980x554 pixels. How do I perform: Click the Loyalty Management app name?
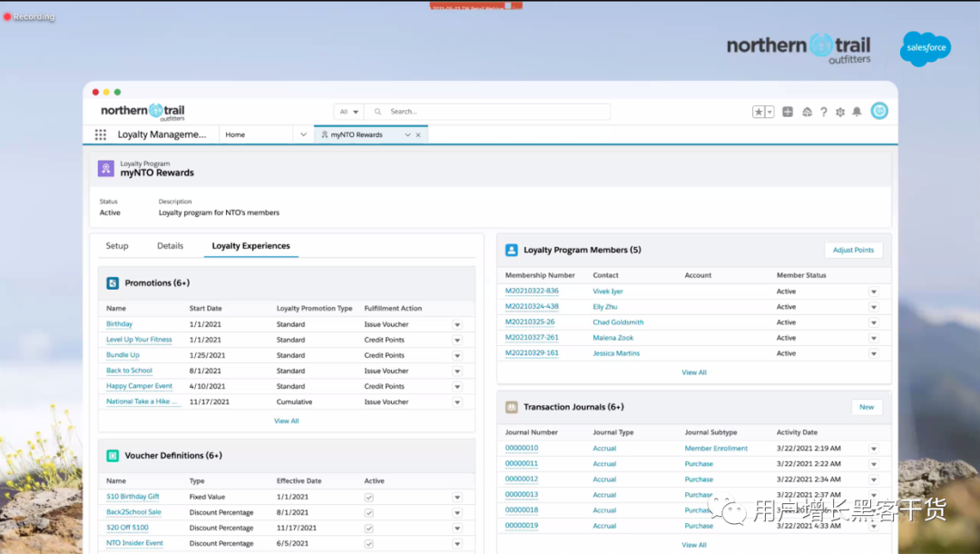click(162, 134)
